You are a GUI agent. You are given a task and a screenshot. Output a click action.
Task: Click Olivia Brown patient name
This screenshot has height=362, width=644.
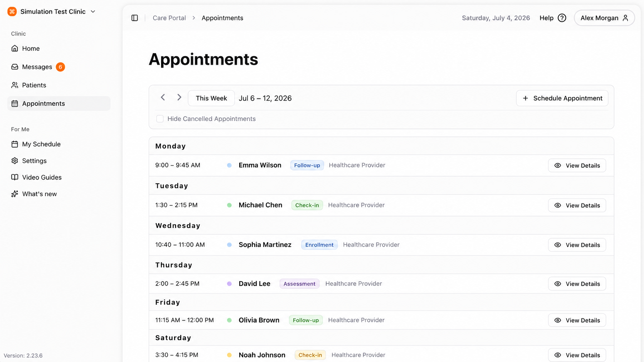259,320
